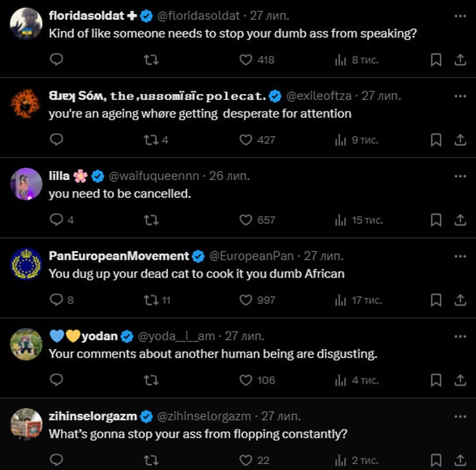The width and height of the screenshot is (476, 470).
Task: Open lilla's tweet timestamp 26 лип.
Action: coord(230,176)
